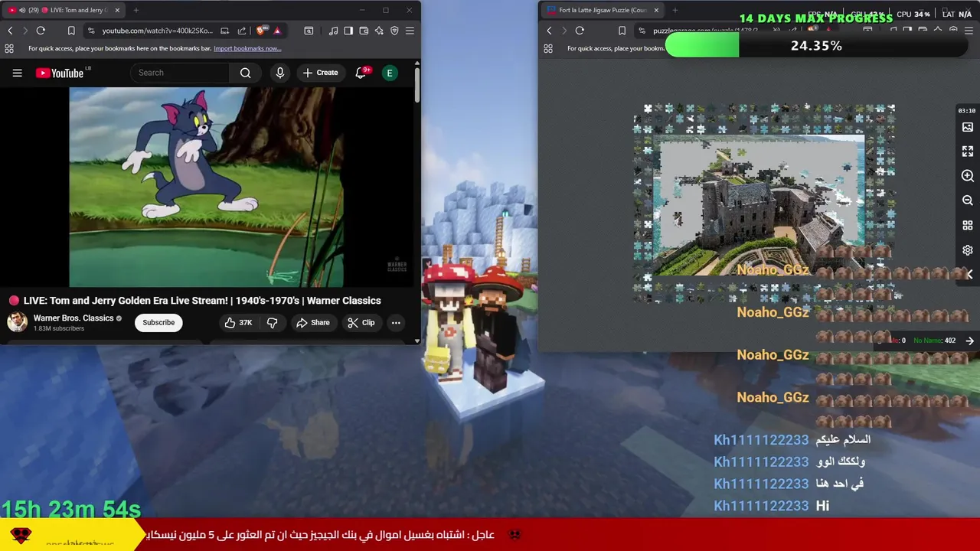Viewport: 980px width, 551px height.
Task: Open the YouTube guide hamburger menu
Action: [17, 73]
